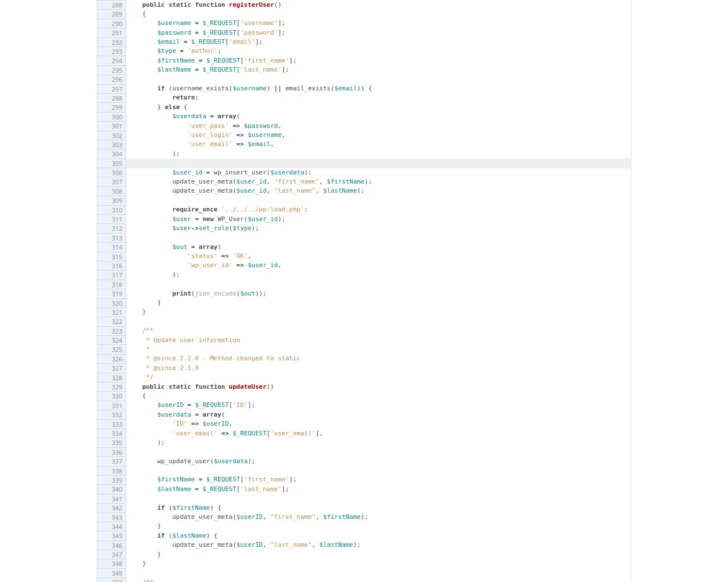The width and height of the screenshot is (728, 582).
Task: Click $_REQUEST['user_email'] on line 334
Action: click(x=276, y=434)
